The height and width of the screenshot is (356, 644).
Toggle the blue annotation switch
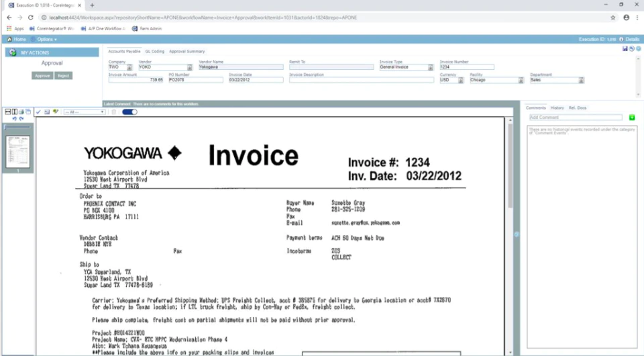pyautogui.click(x=129, y=112)
